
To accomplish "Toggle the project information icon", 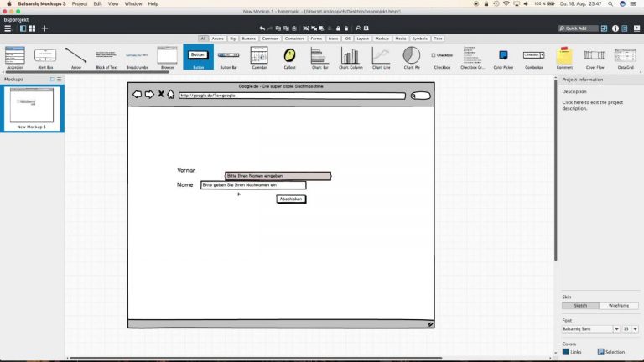I will pos(615,28).
